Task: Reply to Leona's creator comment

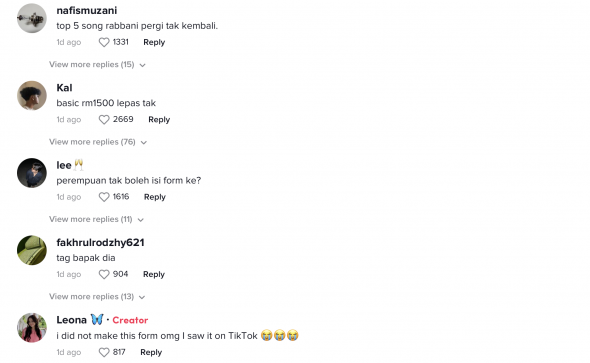Action: [151, 352]
